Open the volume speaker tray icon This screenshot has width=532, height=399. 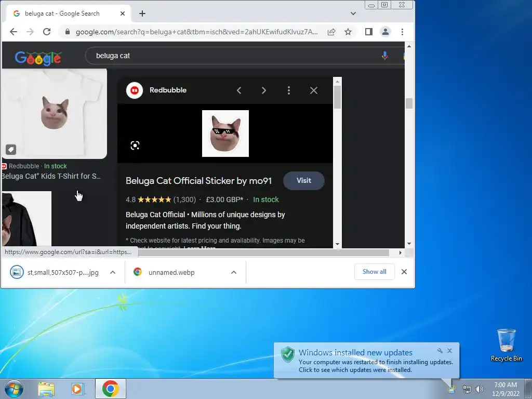tap(480, 389)
